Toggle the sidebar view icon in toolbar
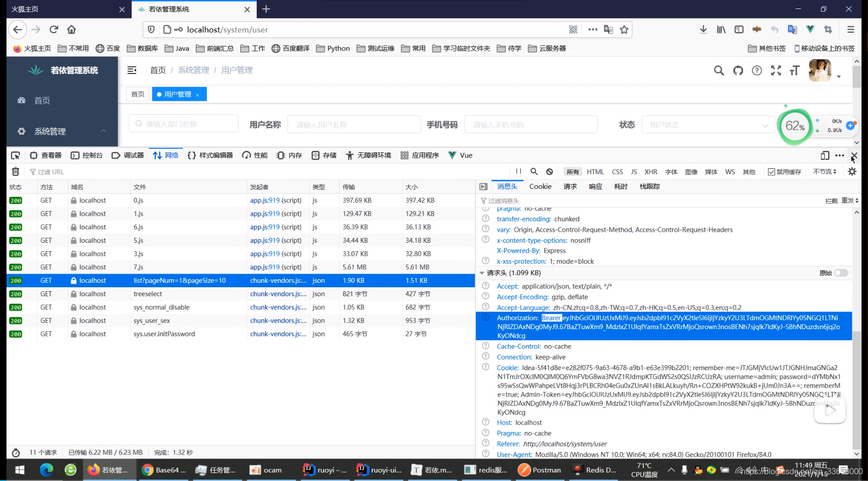 click(739, 29)
